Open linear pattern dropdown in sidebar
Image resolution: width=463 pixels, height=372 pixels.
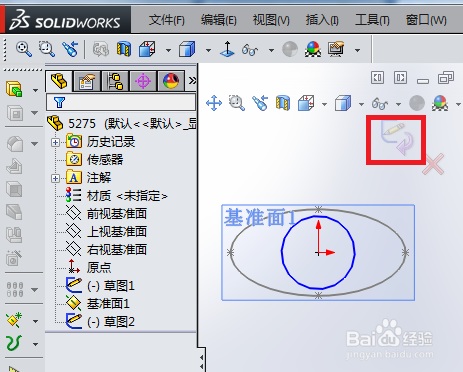point(35,289)
